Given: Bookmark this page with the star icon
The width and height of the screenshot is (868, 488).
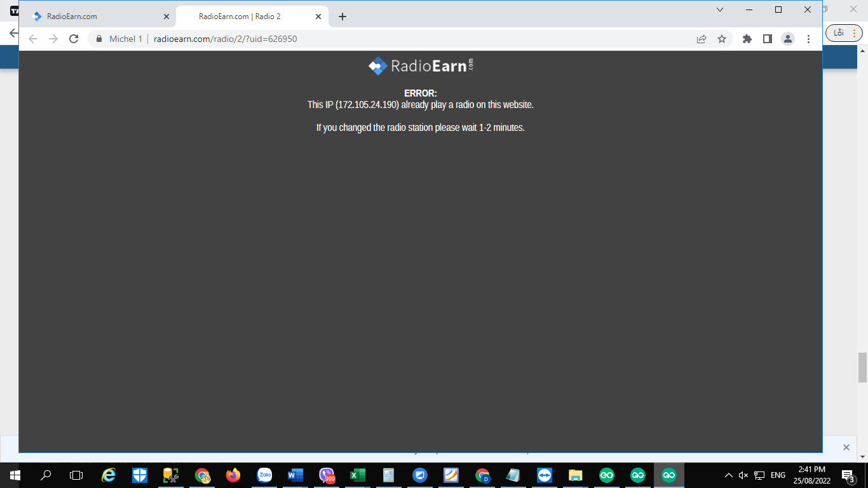Looking at the screenshot, I should click(x=722, y=39).
